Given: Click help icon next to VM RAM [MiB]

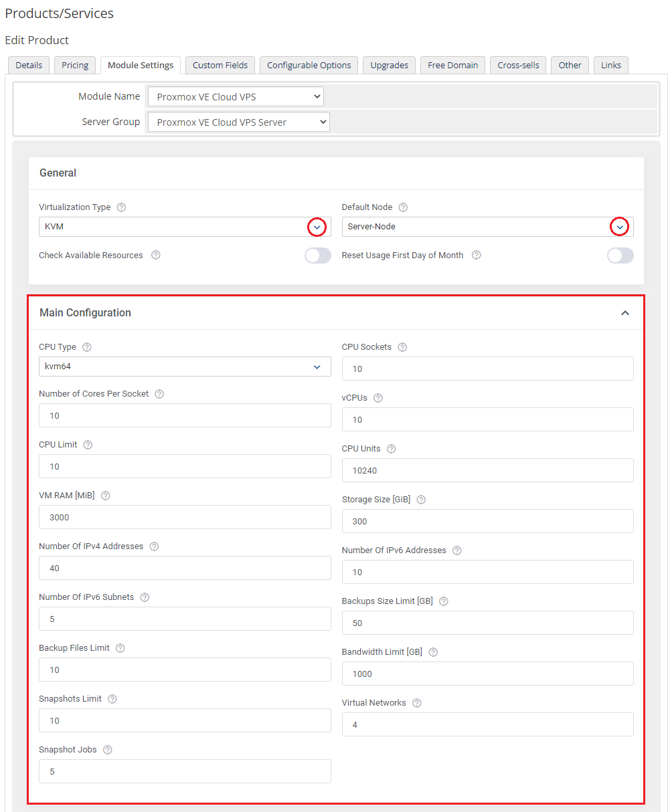Looking at the screenshot, I should tap(105, 496).
